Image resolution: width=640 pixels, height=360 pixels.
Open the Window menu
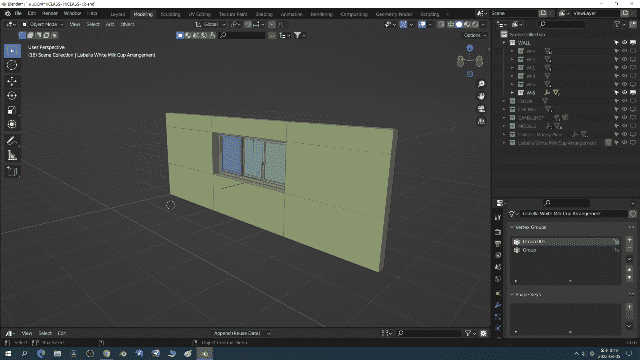72,13
